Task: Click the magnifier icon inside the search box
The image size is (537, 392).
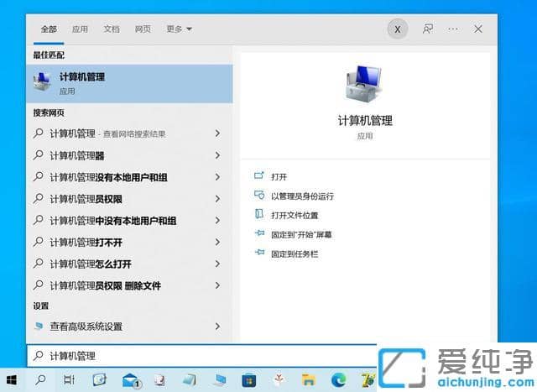Action: (x=39, y=356)
